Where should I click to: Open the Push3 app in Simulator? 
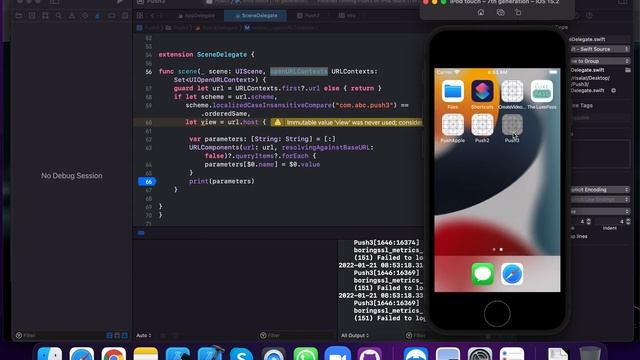coord(512,124)
